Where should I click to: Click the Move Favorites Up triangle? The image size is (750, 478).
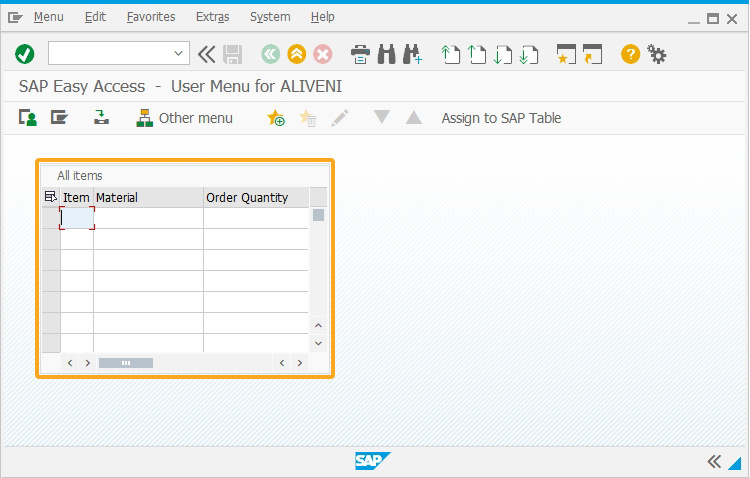pos(414,117)
